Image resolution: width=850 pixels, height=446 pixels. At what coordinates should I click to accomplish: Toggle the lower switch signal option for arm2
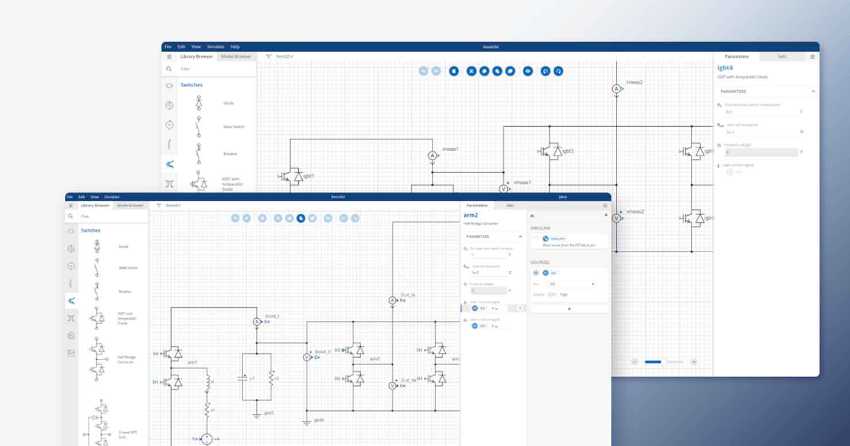click(x=476, y=326)
